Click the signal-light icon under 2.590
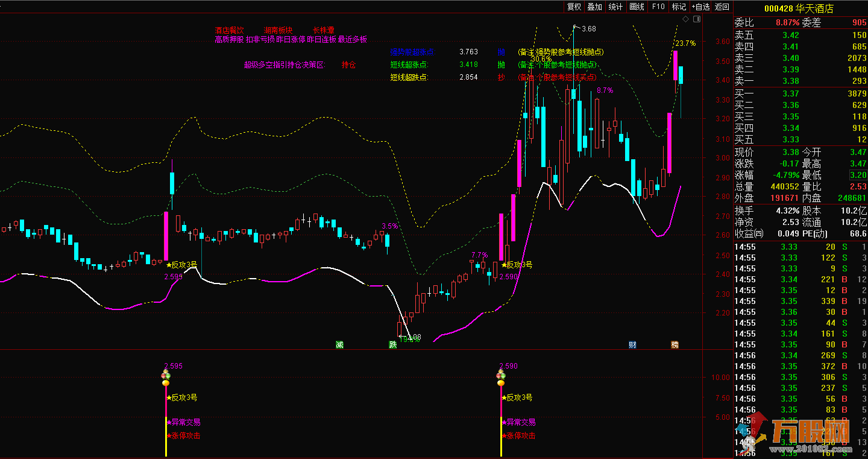 [x=500, y=378]
